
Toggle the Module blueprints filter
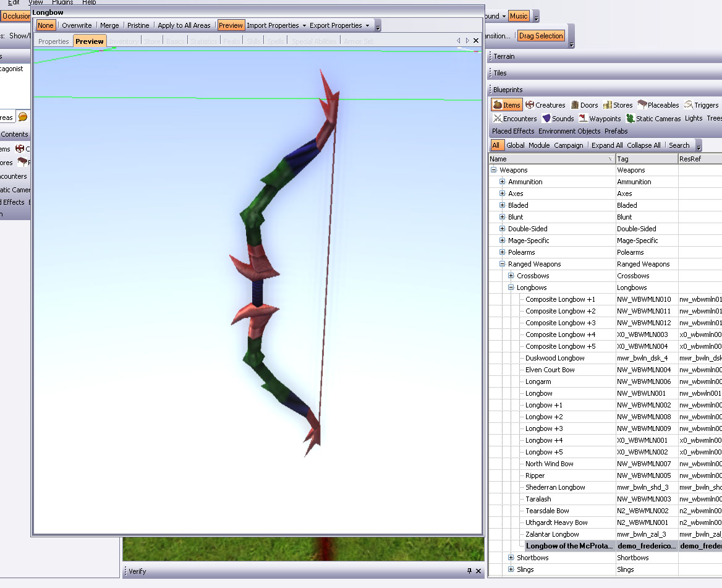click(539, 145)
